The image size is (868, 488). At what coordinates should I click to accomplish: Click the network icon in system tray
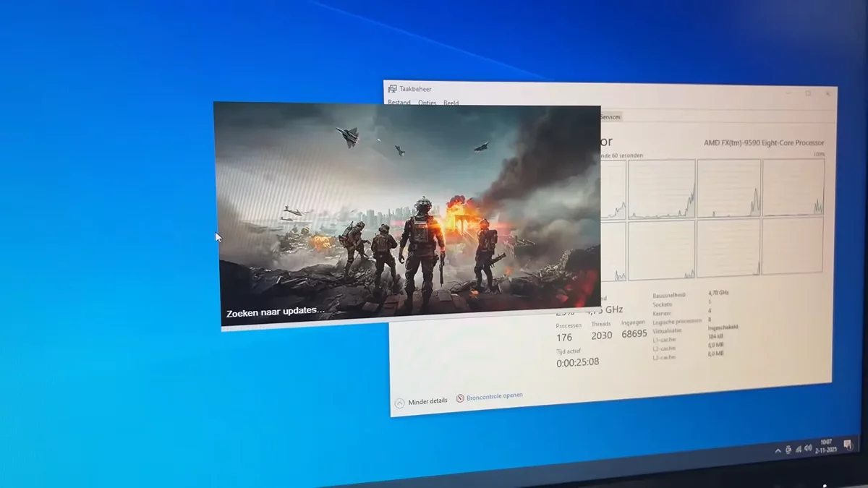coord(798,449)
